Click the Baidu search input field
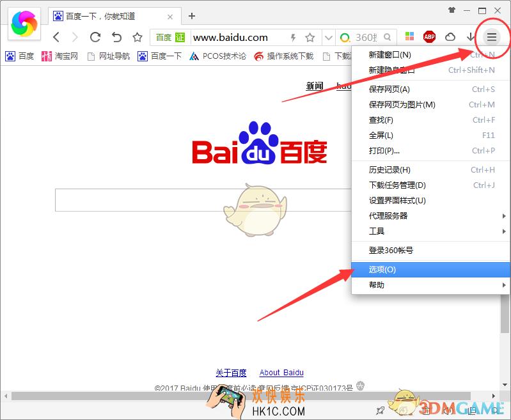Image resolution: width=511 pixels, height=420 pixels. [203, 199]
